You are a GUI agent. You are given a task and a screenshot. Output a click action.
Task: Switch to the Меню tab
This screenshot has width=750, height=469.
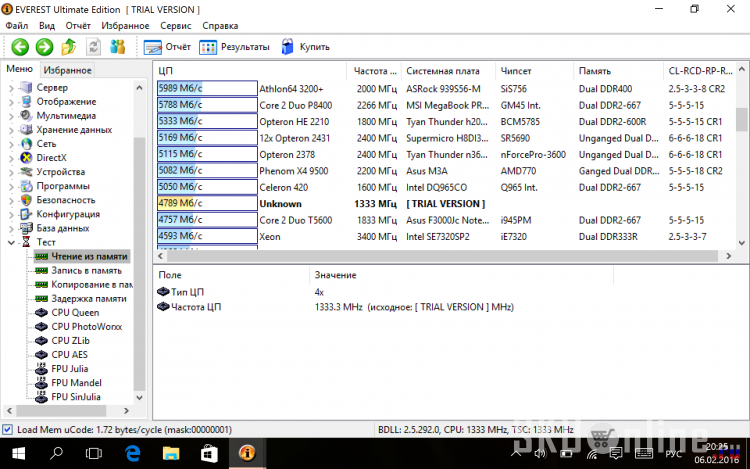(20, 69)
